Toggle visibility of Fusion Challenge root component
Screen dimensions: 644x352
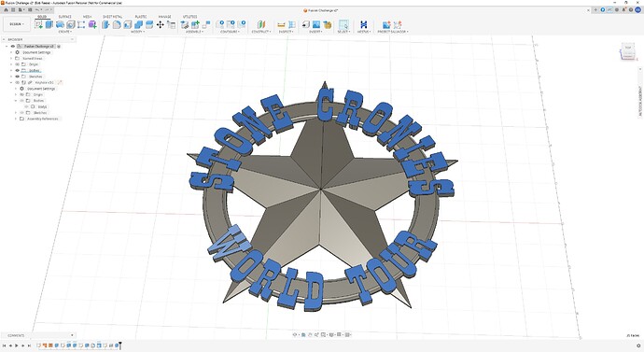pos(13,47)
